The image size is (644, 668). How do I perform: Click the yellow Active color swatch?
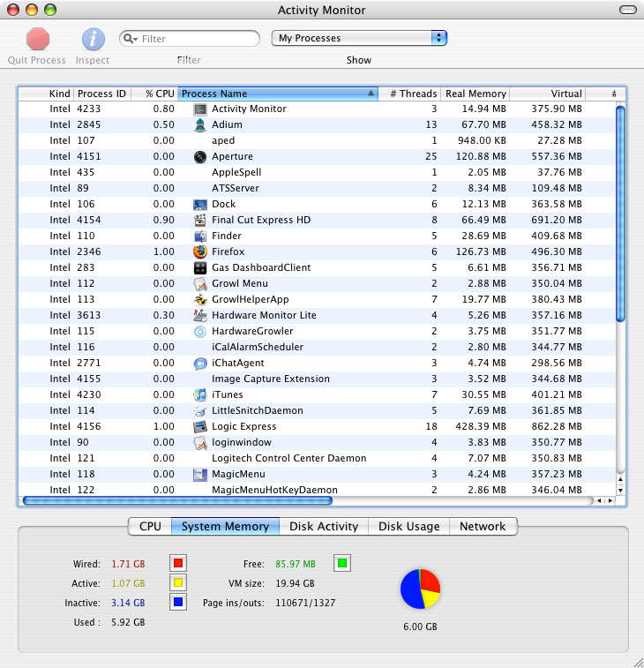(x=178, y=582)
